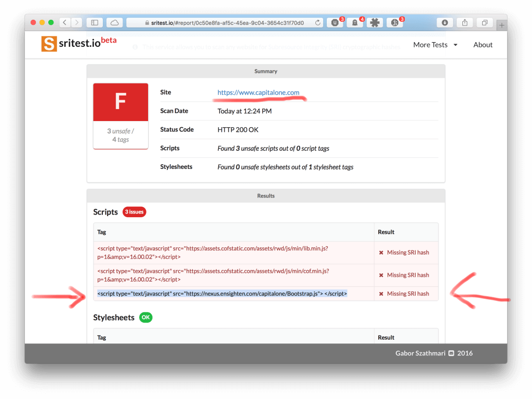Click the Scripts section heading

[x=105, y=212]
